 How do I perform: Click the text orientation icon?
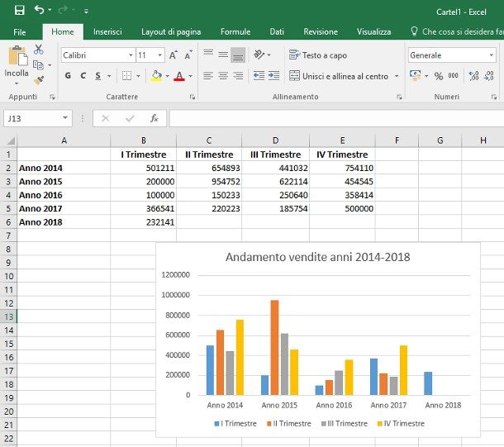pyautogui.click(x=260, y=55)
